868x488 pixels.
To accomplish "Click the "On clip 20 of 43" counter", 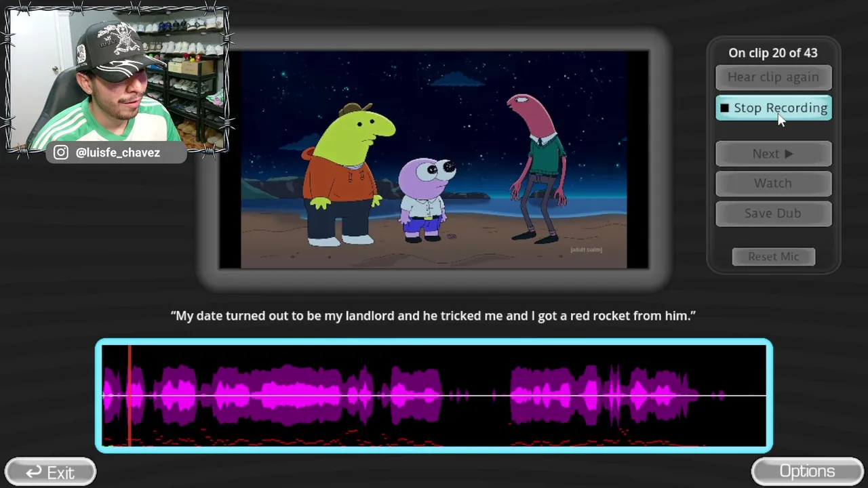I will [773, 53].
